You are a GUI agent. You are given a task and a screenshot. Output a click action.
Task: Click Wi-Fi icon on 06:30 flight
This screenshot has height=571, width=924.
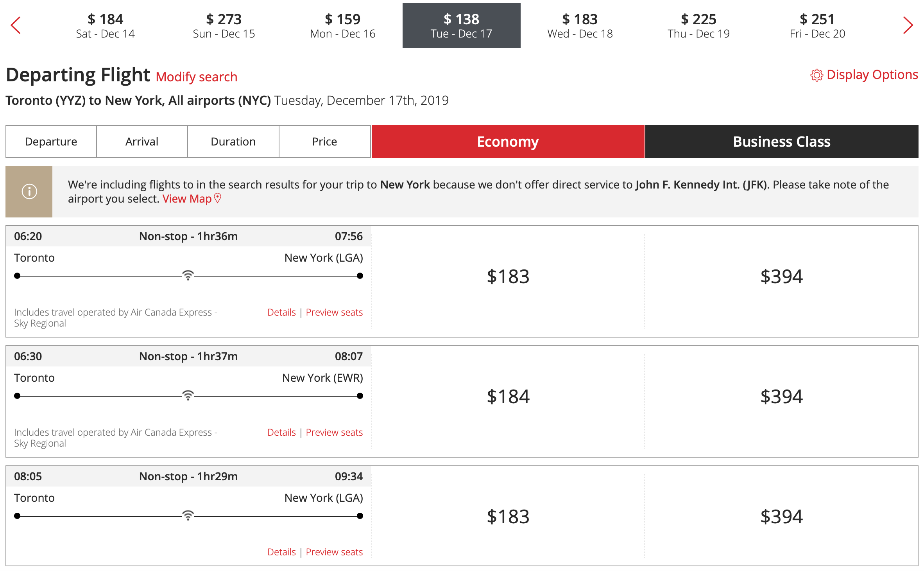click(x=188, y=395)
